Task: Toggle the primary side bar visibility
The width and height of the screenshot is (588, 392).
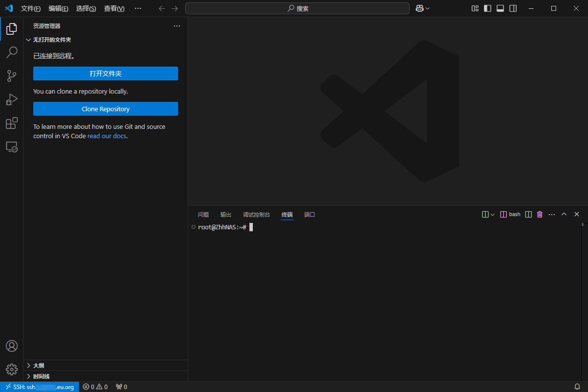Action: click(x=488, y=8)
